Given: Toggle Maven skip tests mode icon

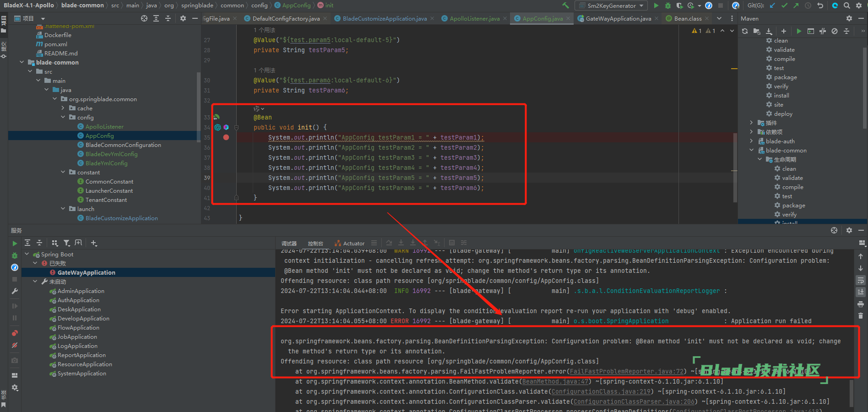Looking at the screenshot, I should pos(835,31).
